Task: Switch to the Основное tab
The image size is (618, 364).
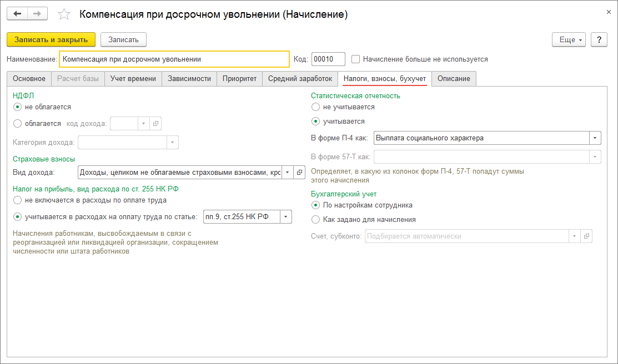Action: pyautogui.click(x=29, y=79)
